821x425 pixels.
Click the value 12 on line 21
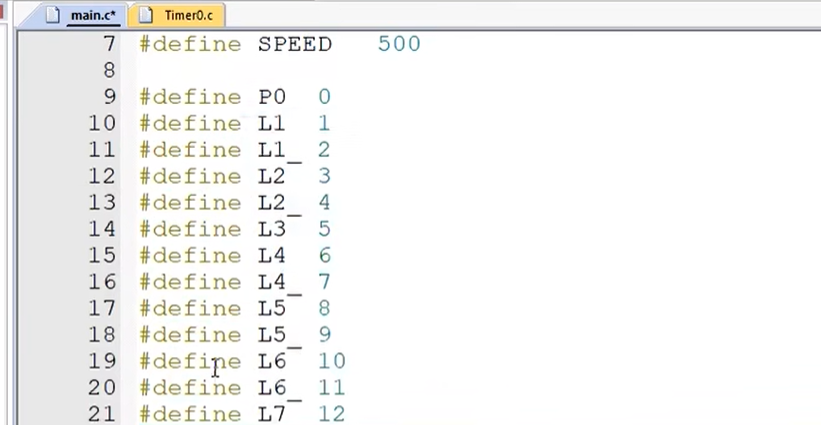(331, 414)
